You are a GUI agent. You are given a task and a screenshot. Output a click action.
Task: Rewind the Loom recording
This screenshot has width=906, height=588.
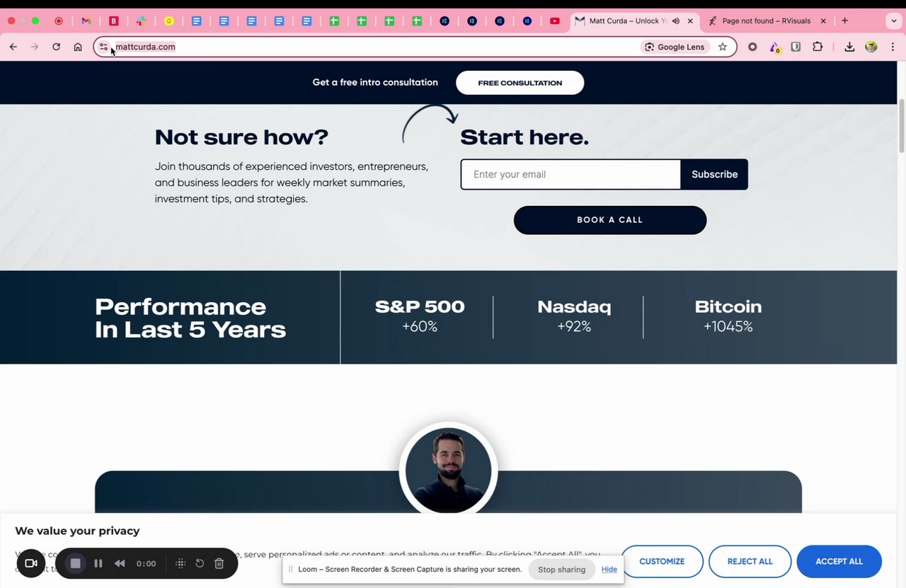tap(120, 563)
